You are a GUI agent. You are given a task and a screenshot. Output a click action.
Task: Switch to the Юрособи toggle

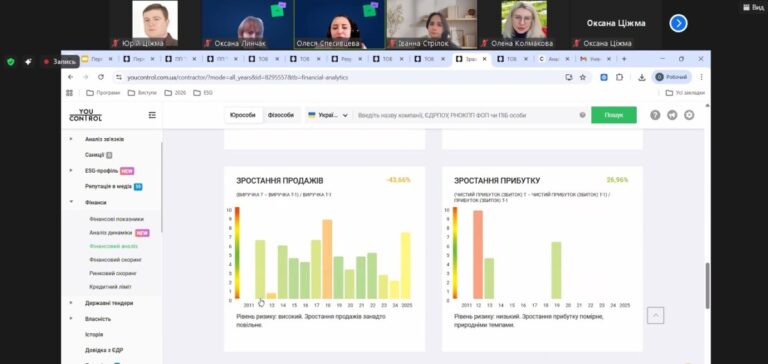(x=243, y=116)
